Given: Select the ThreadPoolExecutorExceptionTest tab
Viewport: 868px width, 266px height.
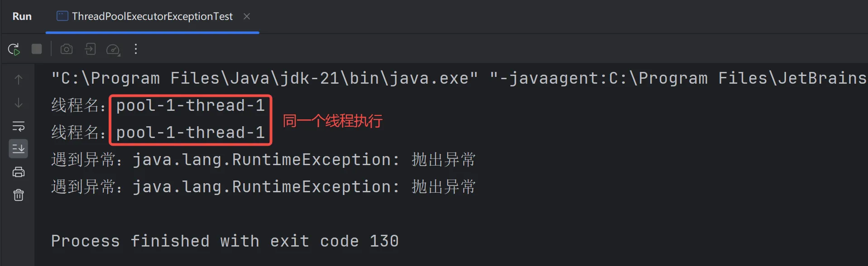Looking at the screenshot, I should point(144,16).
